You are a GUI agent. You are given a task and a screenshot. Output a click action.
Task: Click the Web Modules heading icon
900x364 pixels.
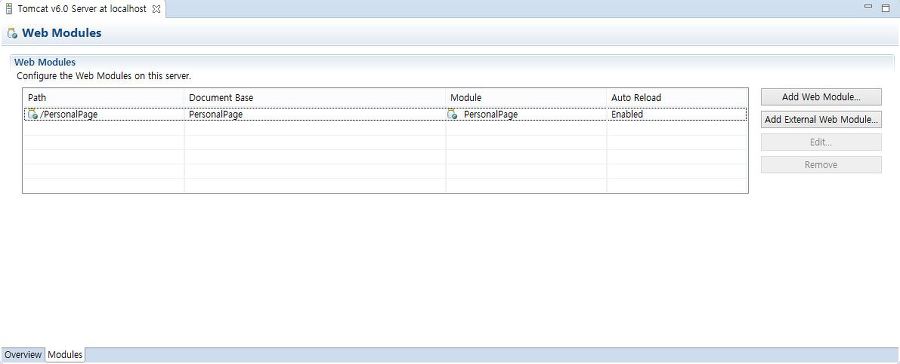(12, 34)
